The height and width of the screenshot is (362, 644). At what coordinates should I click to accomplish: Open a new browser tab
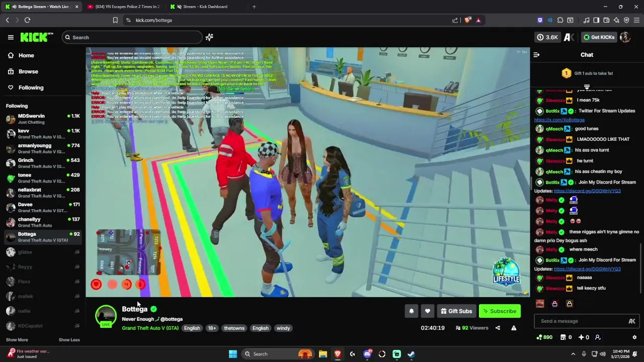[x=254, y=7]
